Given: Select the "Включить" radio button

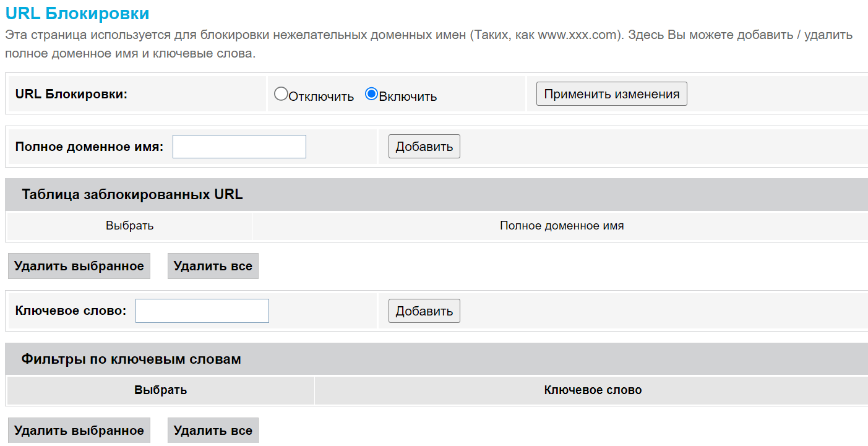Looking at the screenshot, I should [x=372, y=94].
